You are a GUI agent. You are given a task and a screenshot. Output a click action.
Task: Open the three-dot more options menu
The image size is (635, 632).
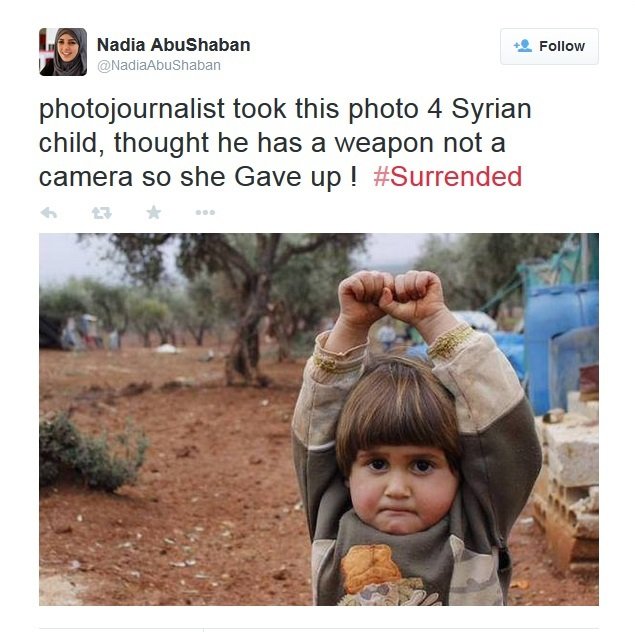point(205,212)
